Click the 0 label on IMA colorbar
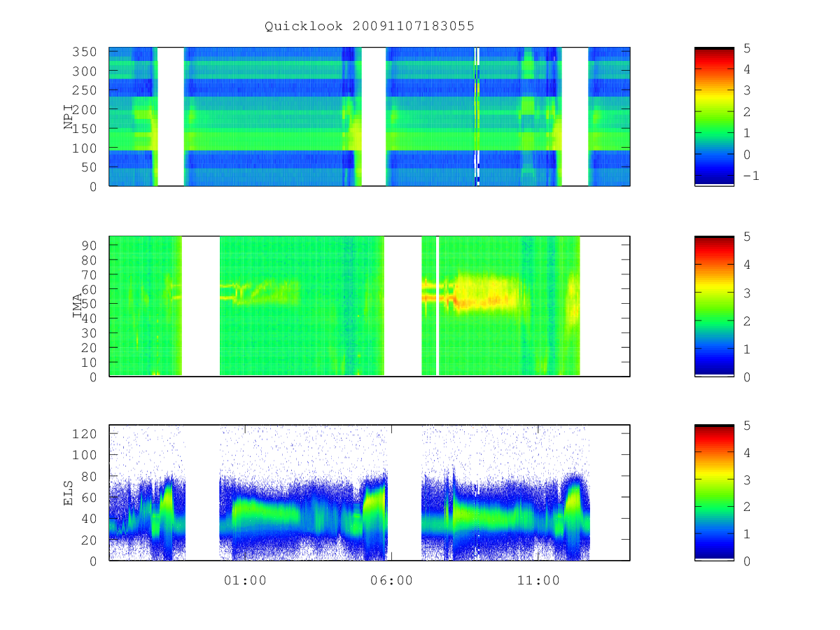The width and height of the screenshot is (840, 630). click(746, 377)
